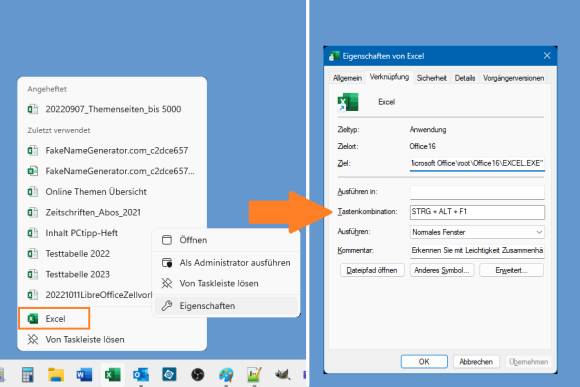
Task: Click the file icon of Online Themen Übersicht
Action: point(33,192)
